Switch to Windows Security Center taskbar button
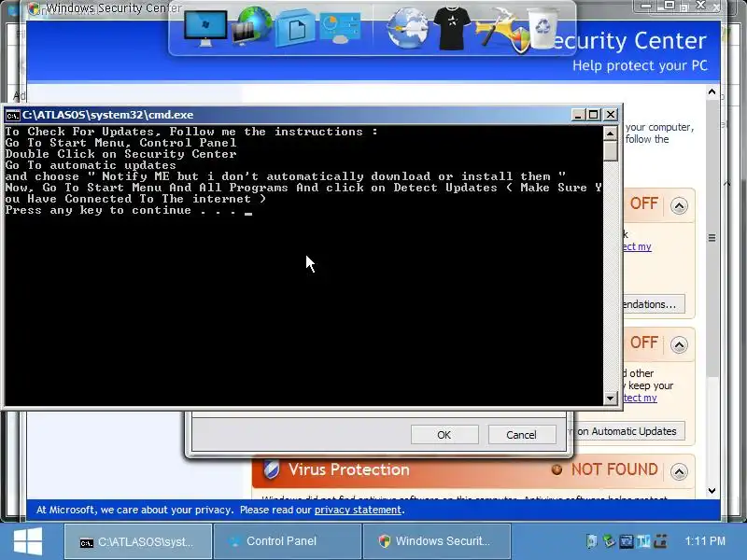Image resolution: width=747 pixels, height=560 pixels. click(437, 541)
